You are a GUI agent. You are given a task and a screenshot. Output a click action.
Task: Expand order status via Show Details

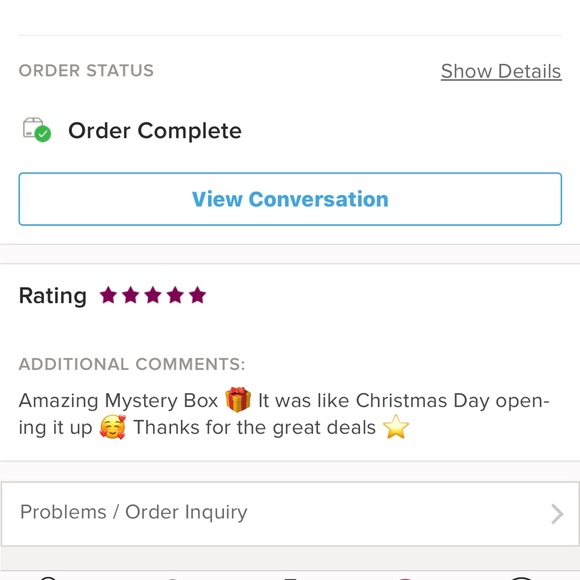501,71
